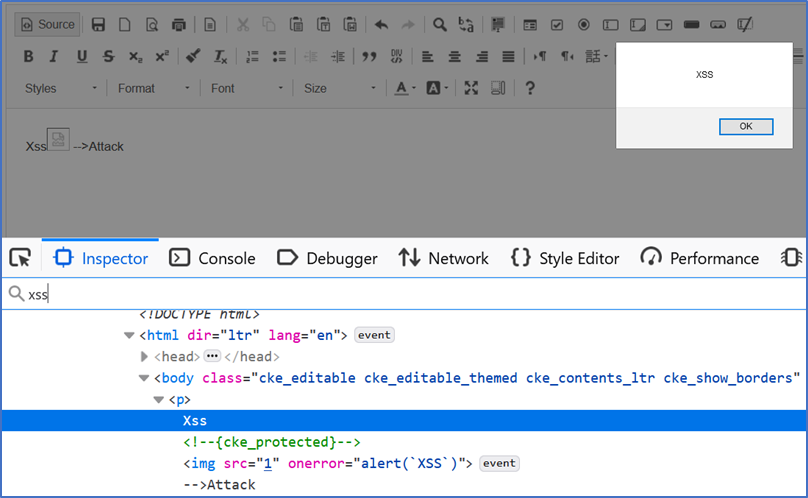Insert a text field from the toolbar
The width and height of the screenshot is (808, 498).
(610, 24)
